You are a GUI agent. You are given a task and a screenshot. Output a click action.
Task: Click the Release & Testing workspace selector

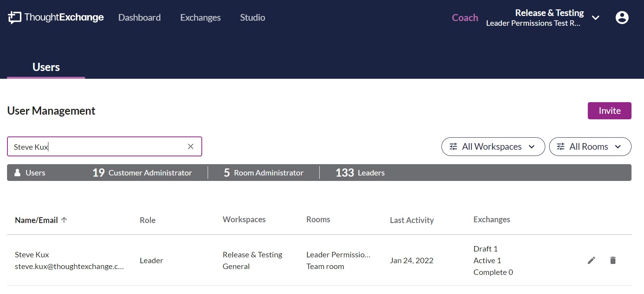pyautogui.click(x=543, y=18)
